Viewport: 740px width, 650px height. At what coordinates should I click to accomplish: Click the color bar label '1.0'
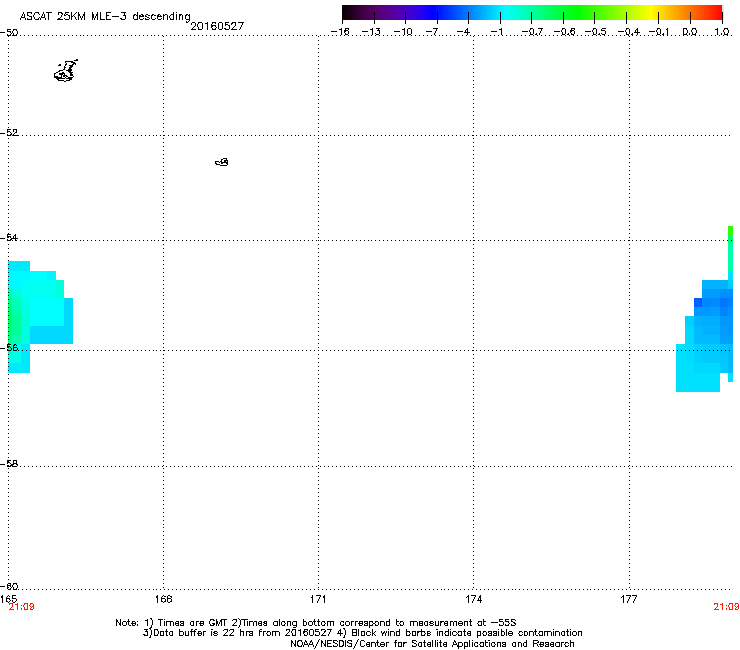[x=722, y=32]
